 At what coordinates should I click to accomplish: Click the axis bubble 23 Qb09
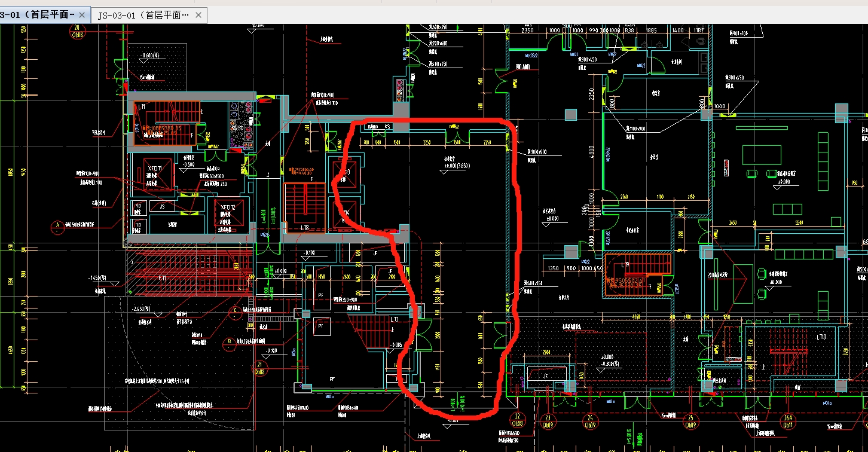[547, 422]
